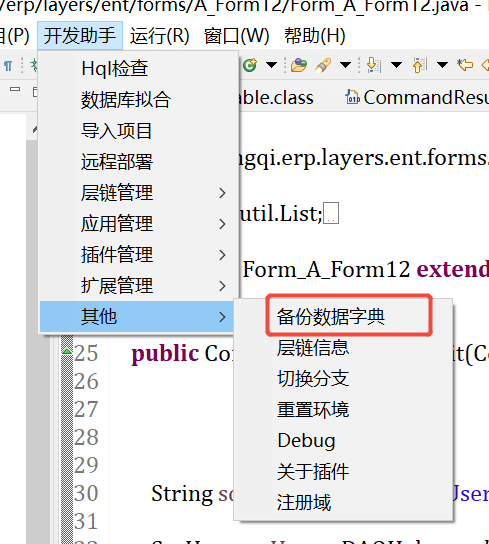Open the 运行(R) menu
The width and height of the screenshot is (489, 544).
click(x=160, y=36)
